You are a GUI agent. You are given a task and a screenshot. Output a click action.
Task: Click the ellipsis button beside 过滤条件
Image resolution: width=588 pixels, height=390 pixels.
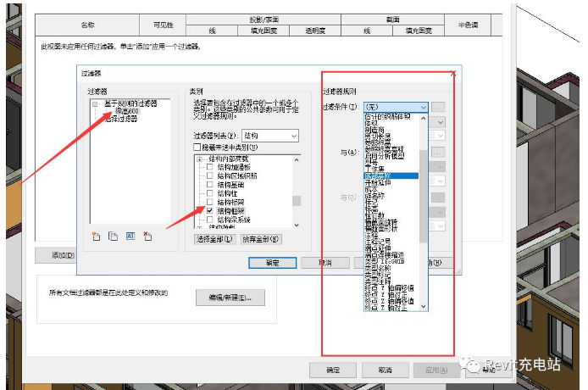pyautogui.click(x=438, y=108)
